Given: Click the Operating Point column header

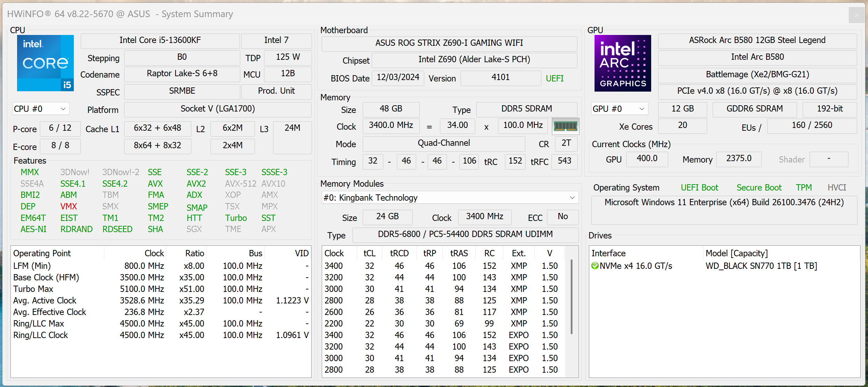Looking at the screenshot, I should coord(42,253).
